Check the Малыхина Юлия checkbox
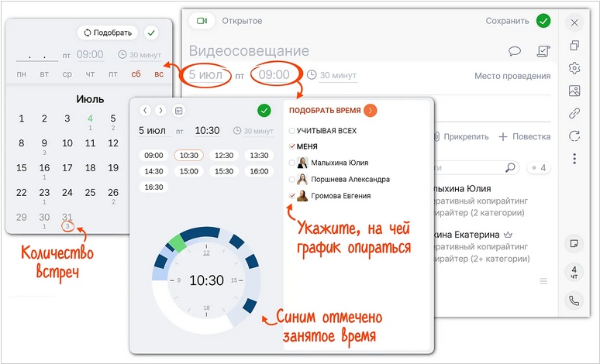600x364 pixels. 292,163
